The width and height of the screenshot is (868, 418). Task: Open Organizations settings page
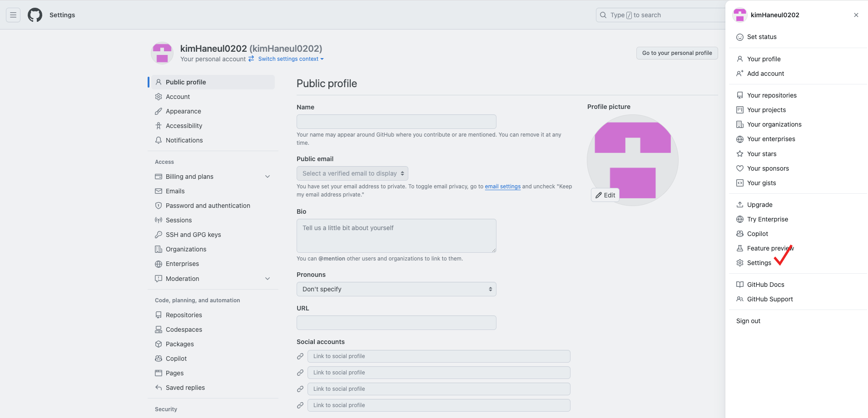pos(213,249)
